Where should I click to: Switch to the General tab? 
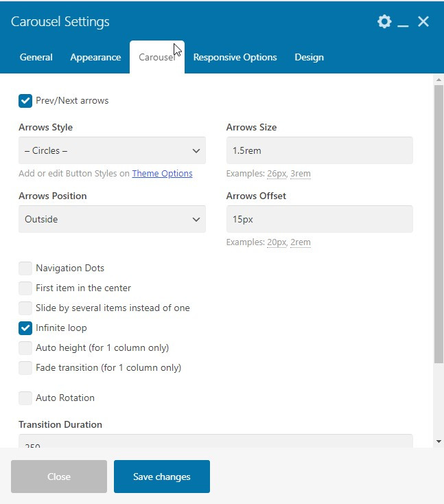click(36, 57)
